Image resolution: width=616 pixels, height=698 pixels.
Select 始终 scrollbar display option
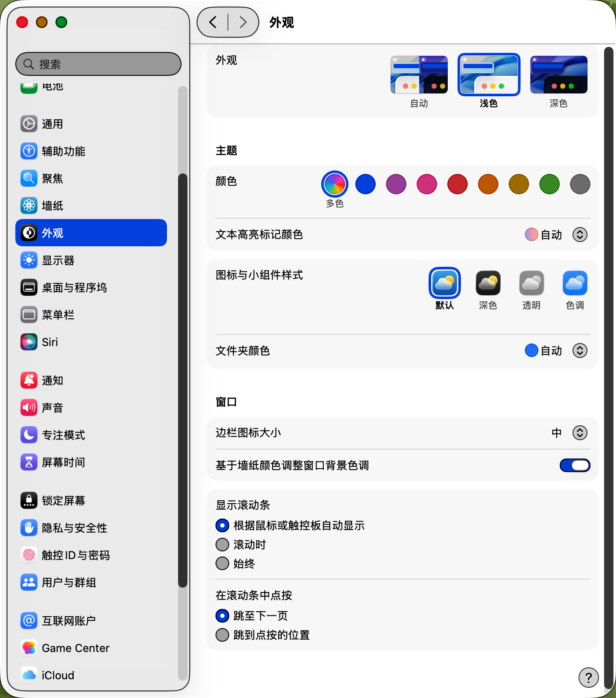point(222,564)
